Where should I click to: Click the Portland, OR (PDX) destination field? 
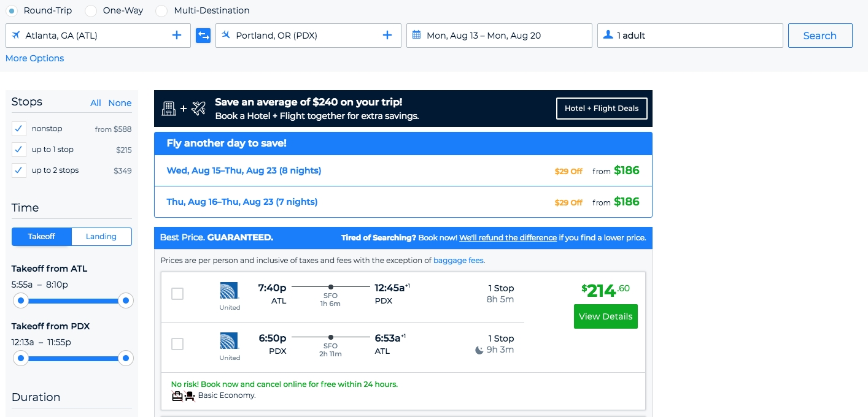click(x=308, y=36)
